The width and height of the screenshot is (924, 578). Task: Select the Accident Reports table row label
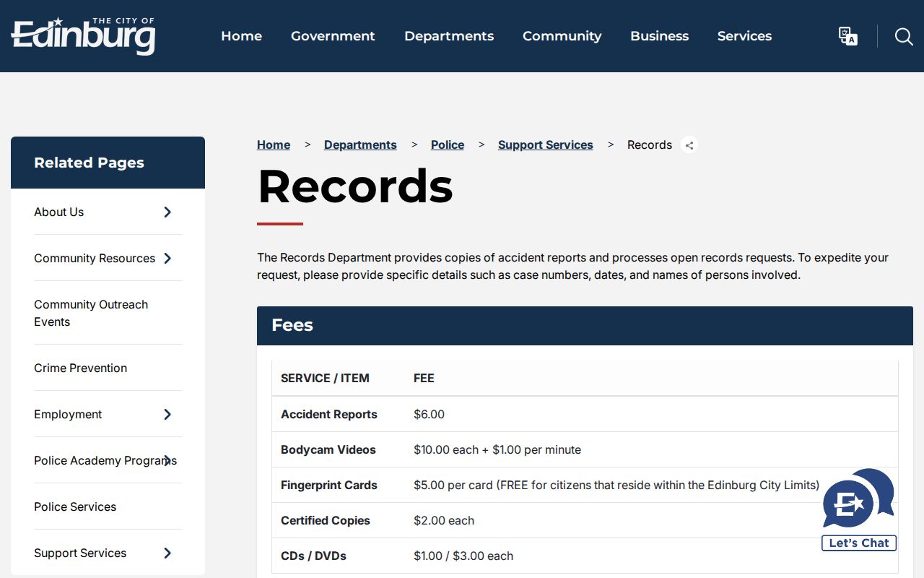point(329,414)
